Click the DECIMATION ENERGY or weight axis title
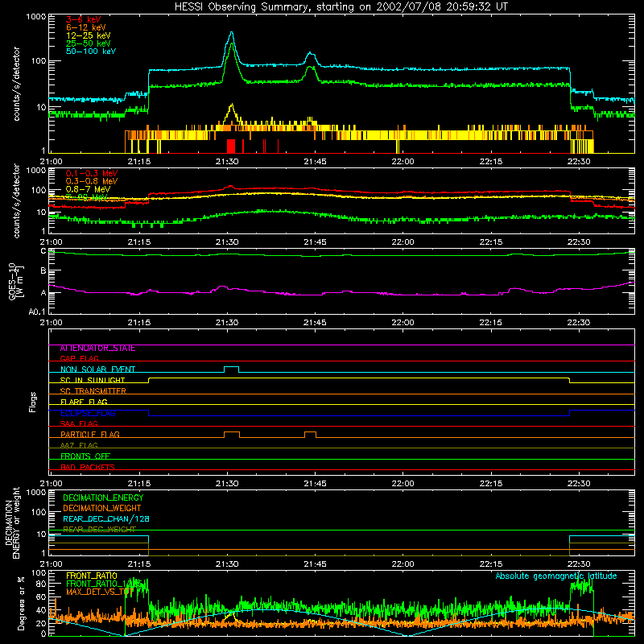The image size is (644, 644). pos(12,522)
